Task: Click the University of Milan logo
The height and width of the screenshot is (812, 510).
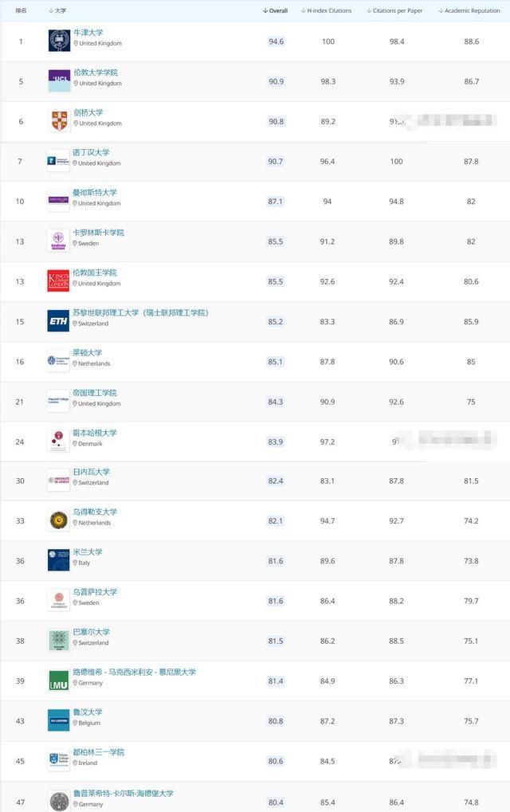Action: [58, 560]
